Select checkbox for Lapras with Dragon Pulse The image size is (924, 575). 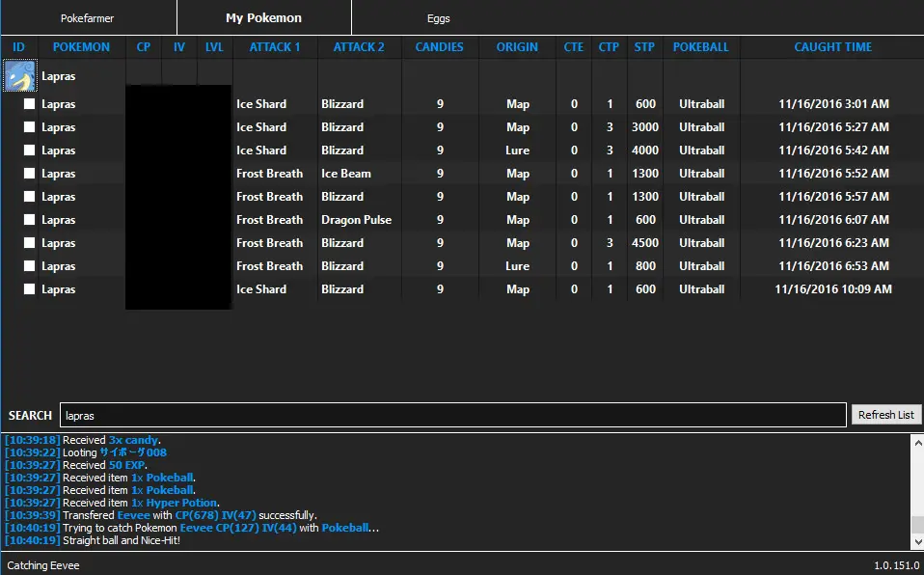30,220
